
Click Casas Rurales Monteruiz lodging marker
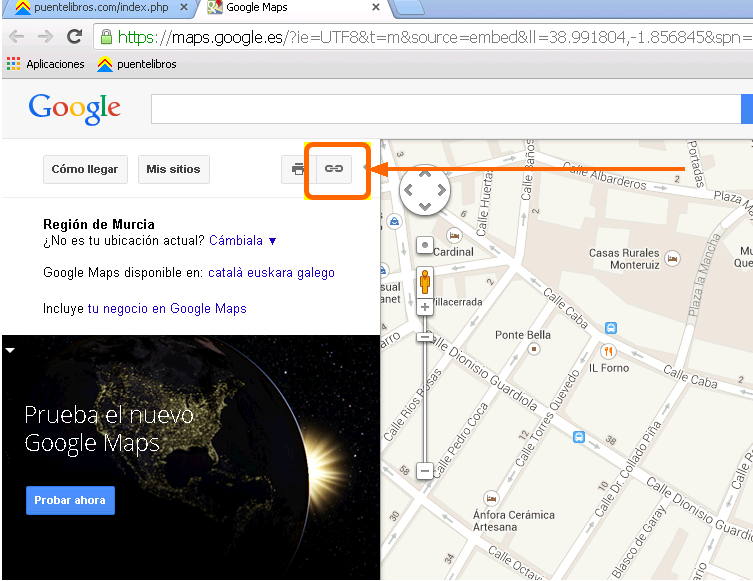672,258
